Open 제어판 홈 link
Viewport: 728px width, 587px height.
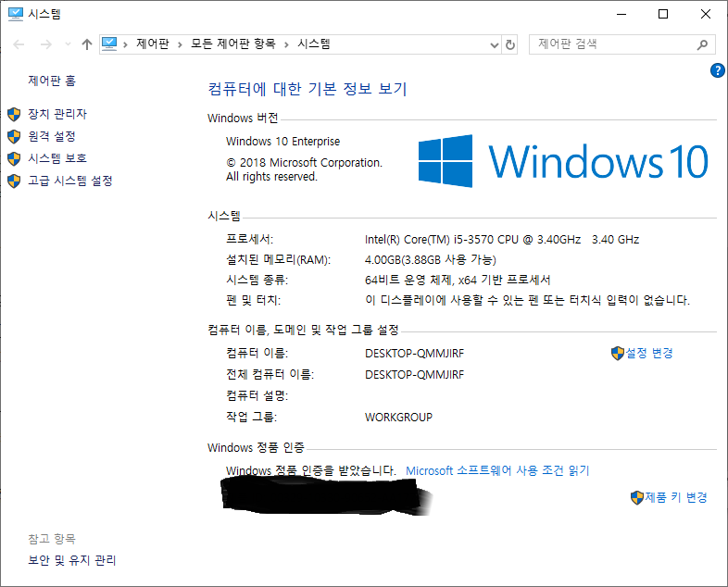pos(52,81)
